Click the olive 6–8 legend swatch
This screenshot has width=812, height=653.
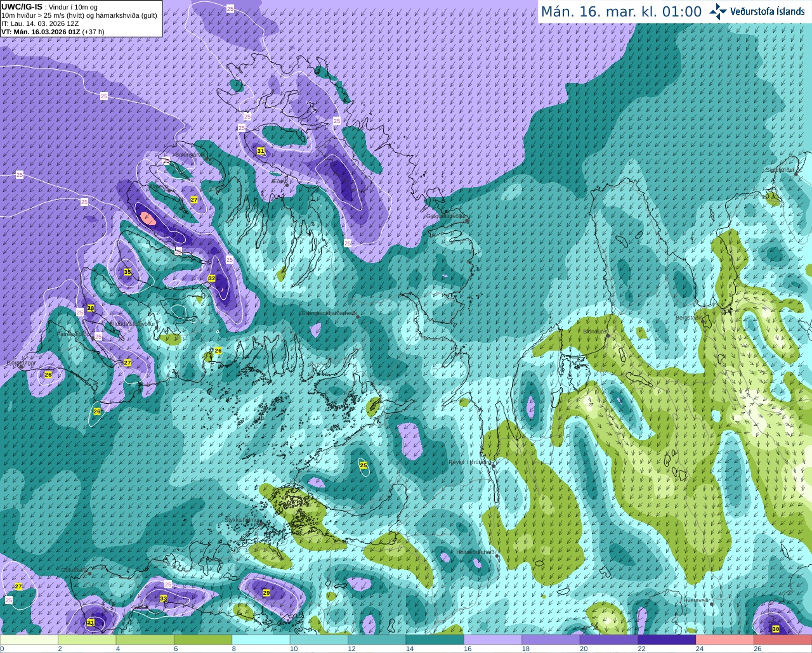pos(203,640)
